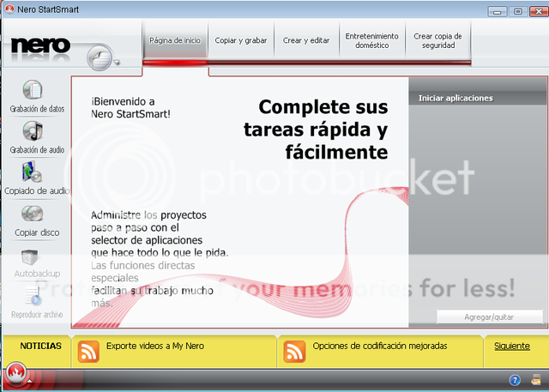
Task: Click RSS icon beside Opciones de codificación
Action: (x=294, y=351)
